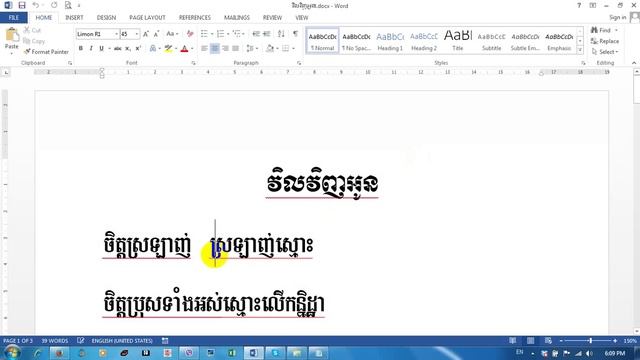Switch to PAGE LAYOUT tab
Image resolution: width=640 pixels, height=360 pixels.
click(147, 18)
